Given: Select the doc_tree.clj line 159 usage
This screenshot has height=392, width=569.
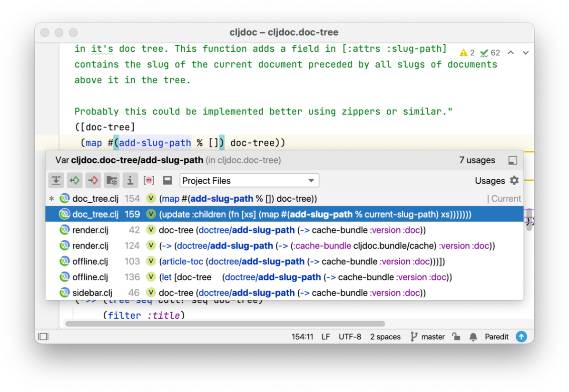Looking at the screenshot, I should [x=284, y=214].
